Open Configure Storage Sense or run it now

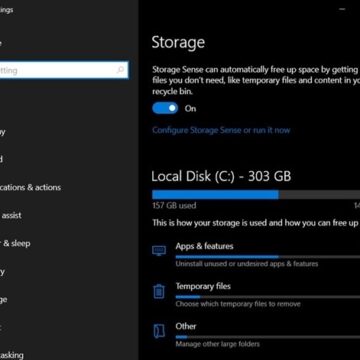pyautogui.click(x=221, y=130)
